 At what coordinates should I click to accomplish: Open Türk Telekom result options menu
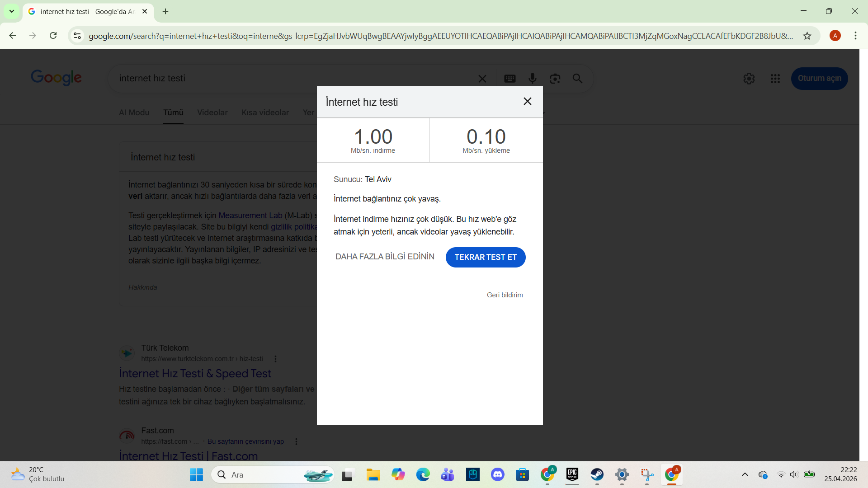pos(275,359)
